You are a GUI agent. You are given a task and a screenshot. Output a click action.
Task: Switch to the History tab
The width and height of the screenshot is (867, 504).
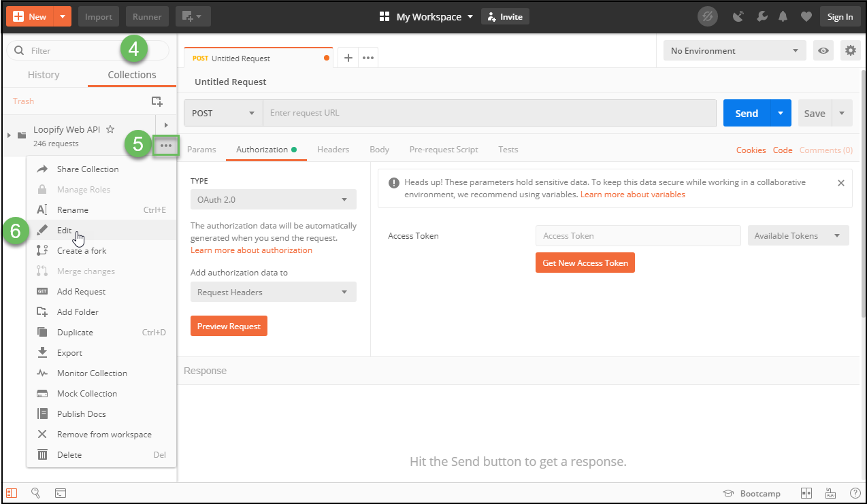click(x=44, y=75)
